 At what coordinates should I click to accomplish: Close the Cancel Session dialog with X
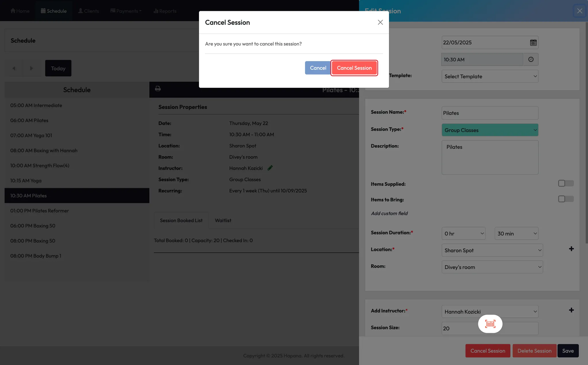click(x=380, y=22)
